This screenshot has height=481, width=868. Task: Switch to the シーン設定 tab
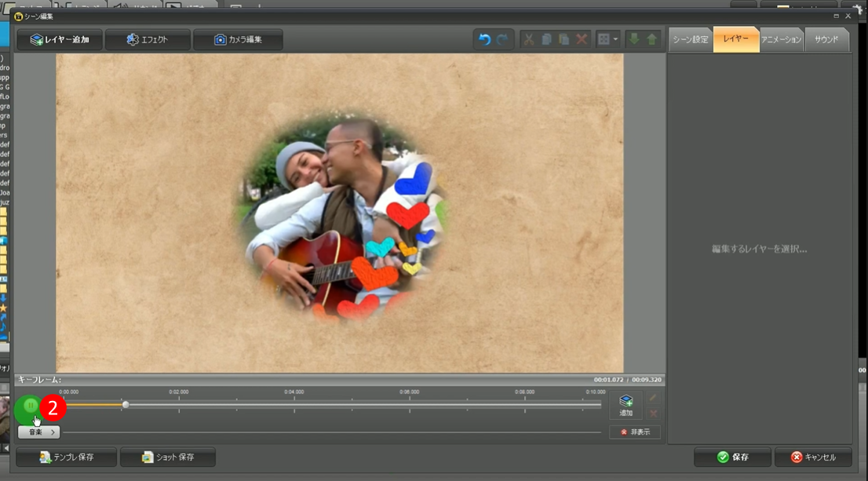click(691, 39)
